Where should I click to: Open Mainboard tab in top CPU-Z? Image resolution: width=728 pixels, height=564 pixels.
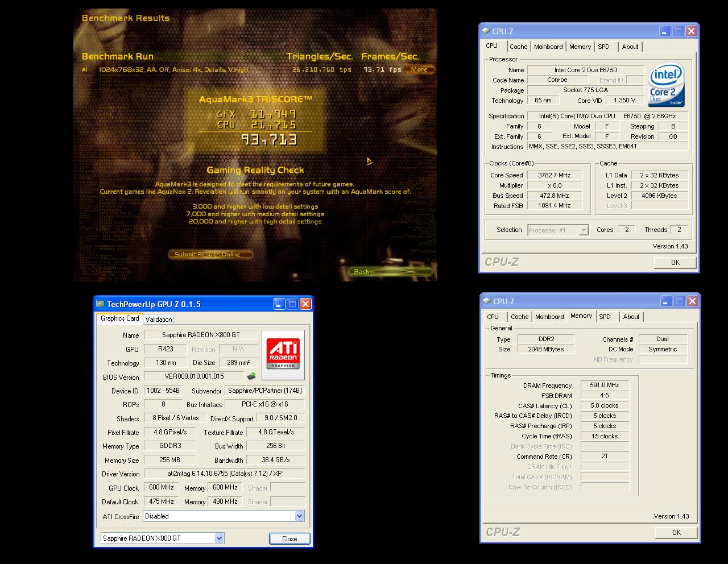(549, 47)
